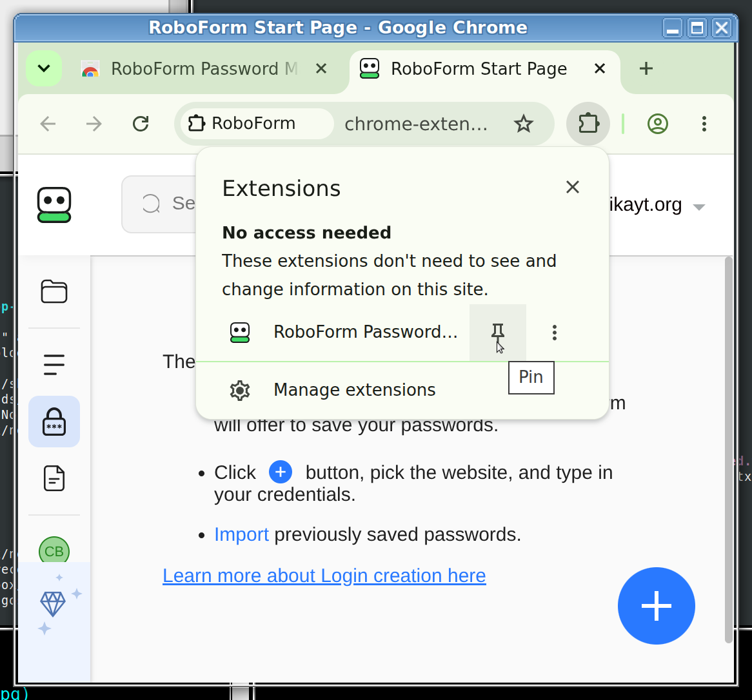The height and width of the screenshot is (700, 752).
Task: Click the 'No access needed' heading
Action: tap(307, 233)
